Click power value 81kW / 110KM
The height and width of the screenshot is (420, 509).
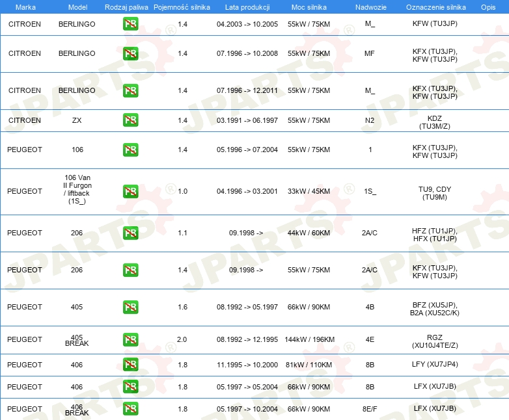(309, 365)
